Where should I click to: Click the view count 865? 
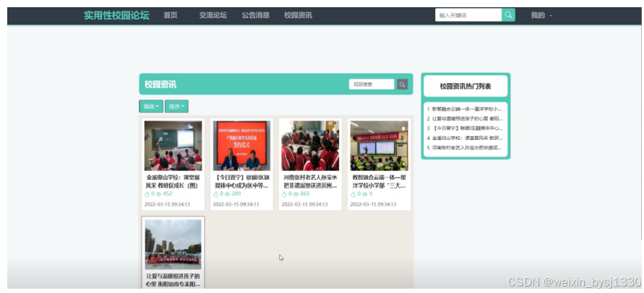[x=305, y=193]
